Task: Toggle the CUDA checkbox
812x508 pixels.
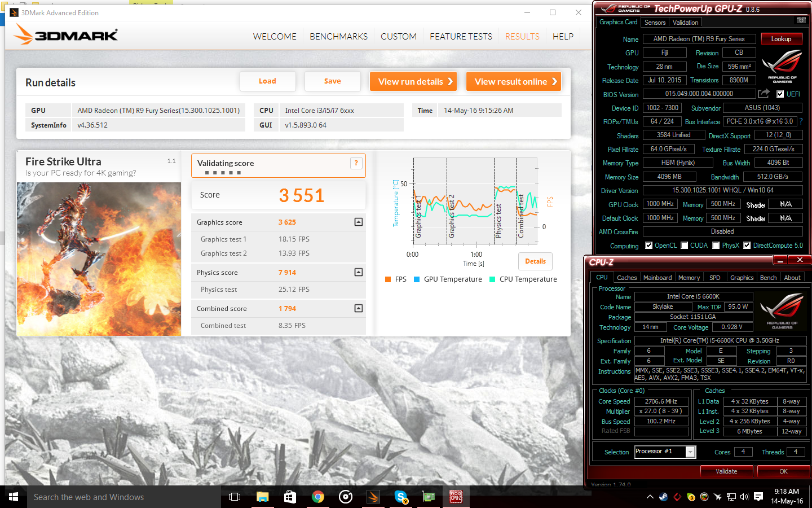Action: coord(685,246)
